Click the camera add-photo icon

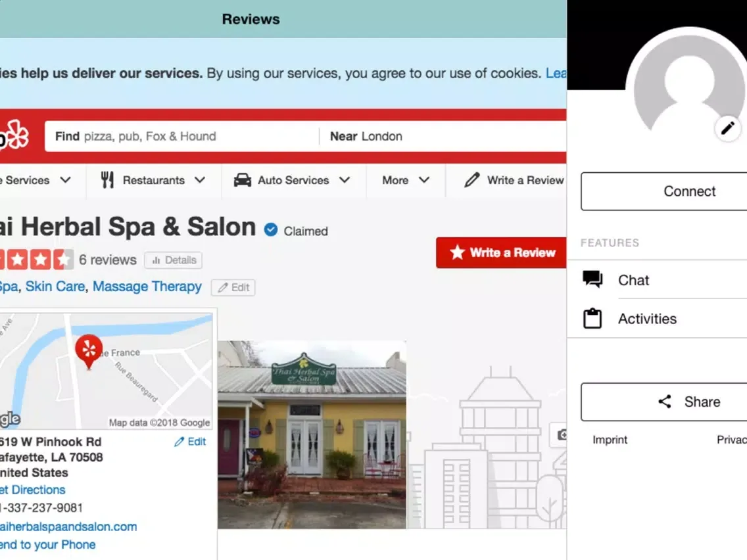pyautogui.click(x=562, y=434)
